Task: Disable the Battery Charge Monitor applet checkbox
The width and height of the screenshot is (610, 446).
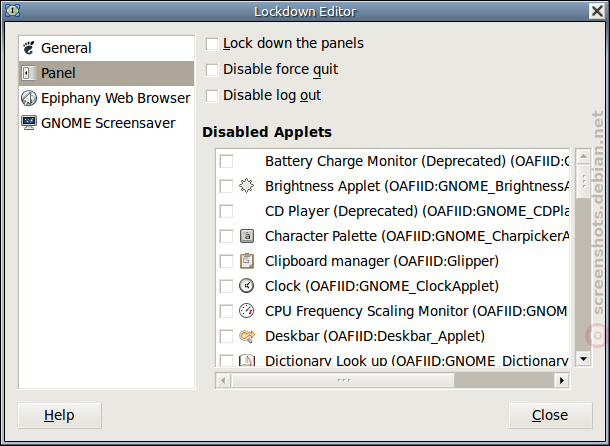Action: point(226,161)
